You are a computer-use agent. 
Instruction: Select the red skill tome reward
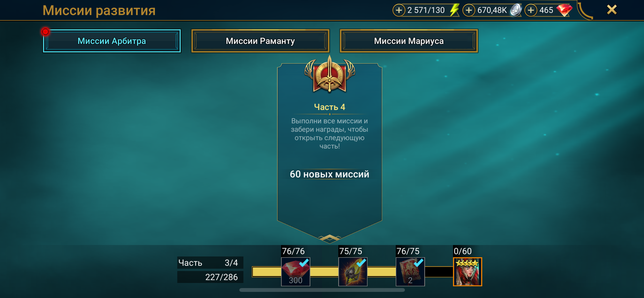coord(410,272)
